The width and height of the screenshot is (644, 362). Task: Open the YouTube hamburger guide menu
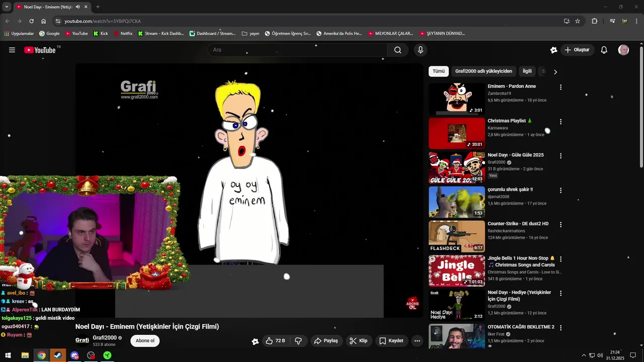point(12,50)
